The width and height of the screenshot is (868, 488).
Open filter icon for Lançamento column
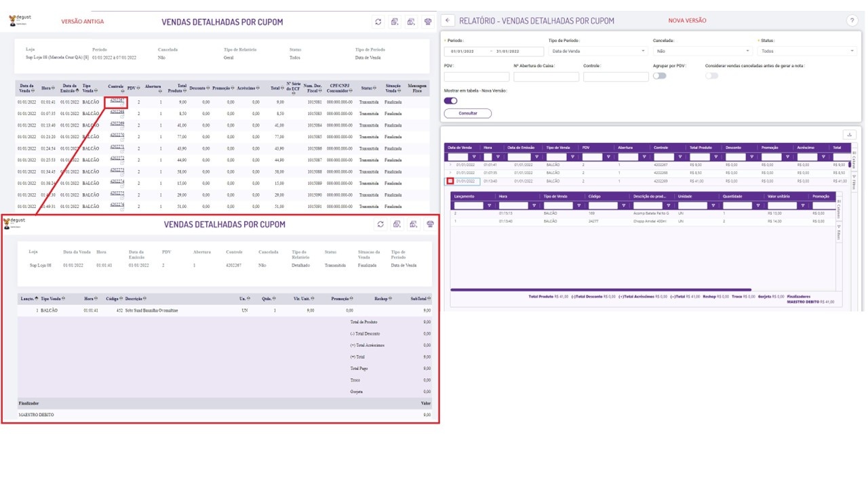click(490, 205)
